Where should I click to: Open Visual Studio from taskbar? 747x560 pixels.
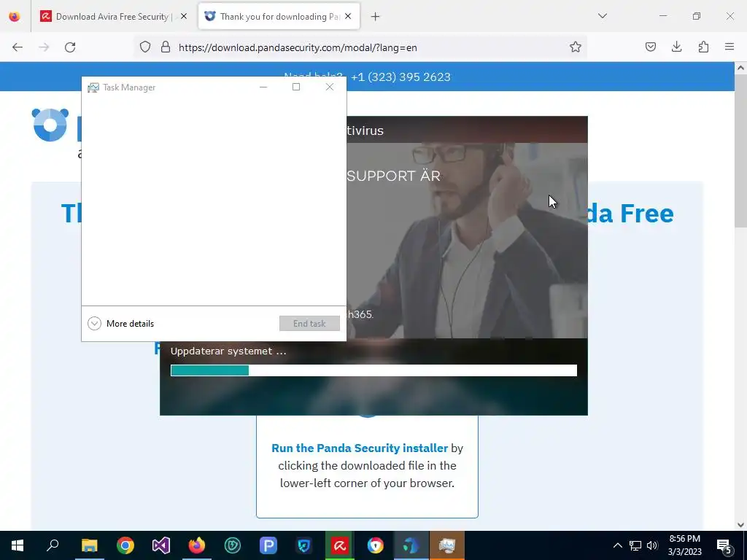point(161,545)
